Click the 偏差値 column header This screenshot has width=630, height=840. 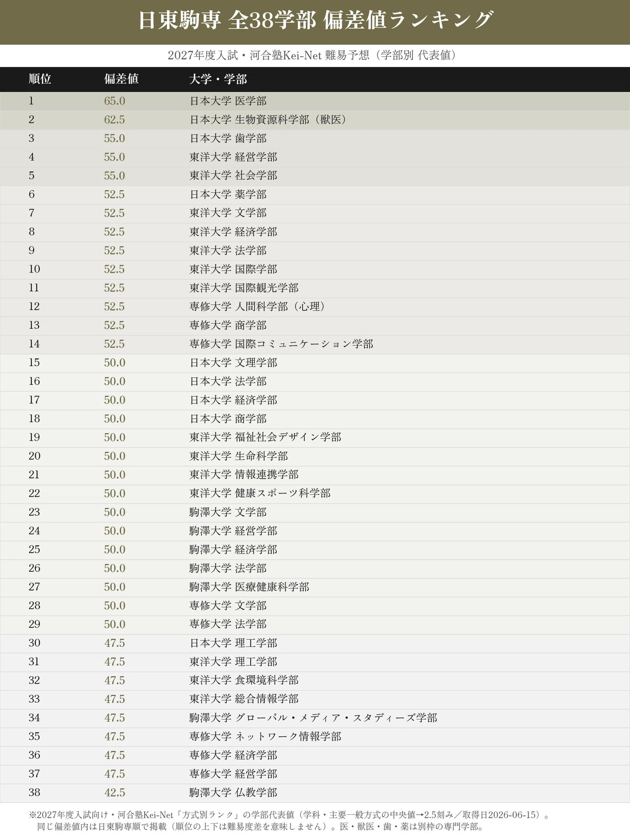pos(121,79)
